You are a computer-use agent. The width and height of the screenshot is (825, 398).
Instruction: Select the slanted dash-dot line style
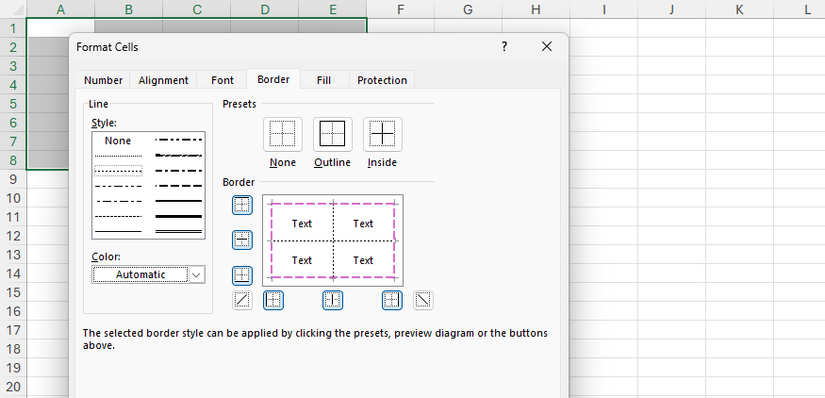[179, 155]
